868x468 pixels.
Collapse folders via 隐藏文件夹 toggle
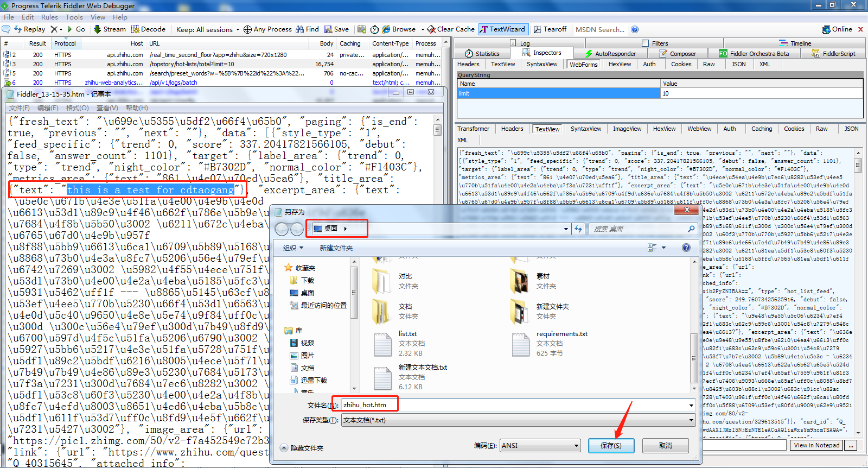click(302, 448)
